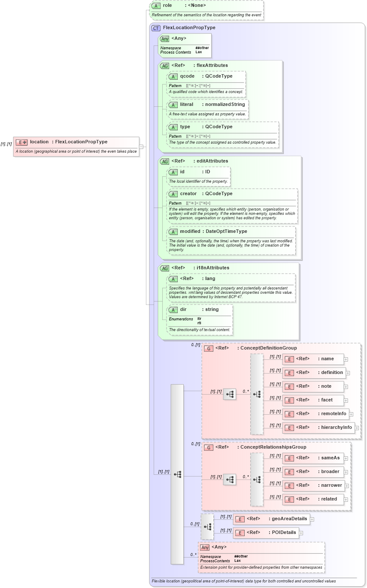
Task: Expand the name element
Action: tap(346, 359)
